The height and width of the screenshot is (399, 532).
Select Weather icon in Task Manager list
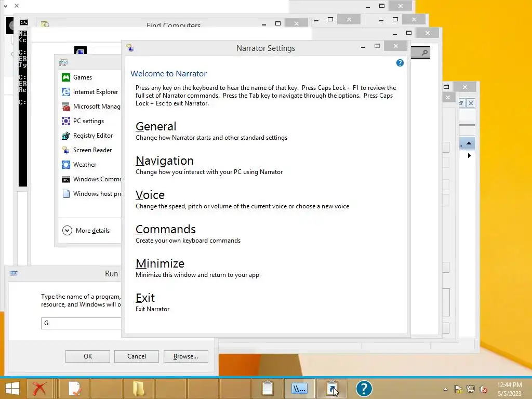click(x=66, y=165)
